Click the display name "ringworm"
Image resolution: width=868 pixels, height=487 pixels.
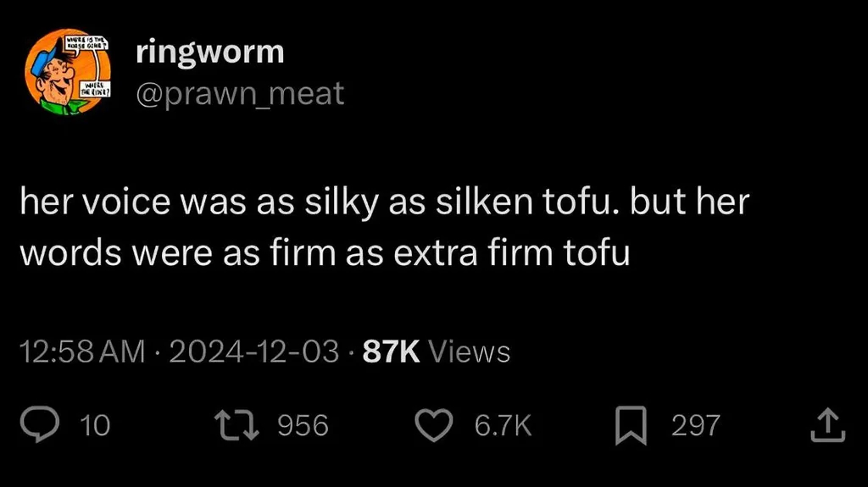click(209, 52)
